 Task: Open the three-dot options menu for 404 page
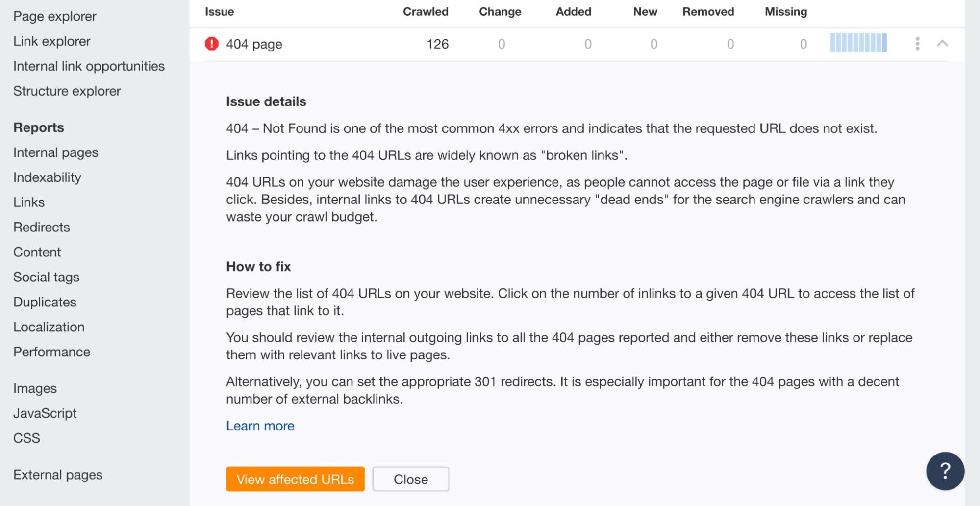click(x=916, y=43)
